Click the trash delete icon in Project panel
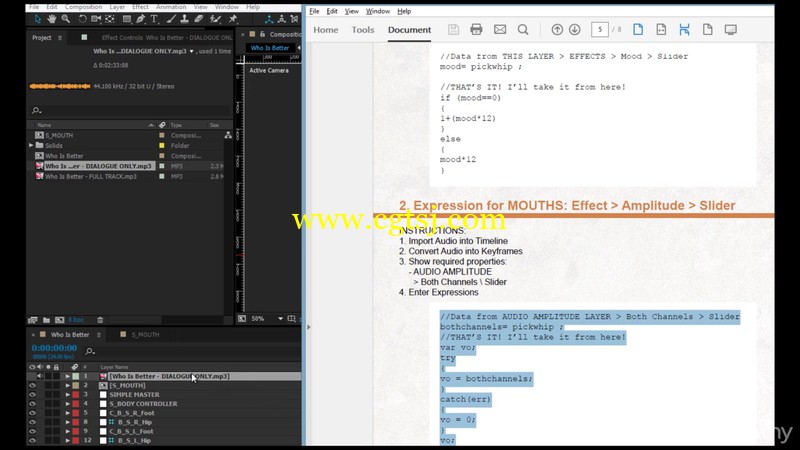Viewport: 800px width, 450px height. [x=100, y=320]
